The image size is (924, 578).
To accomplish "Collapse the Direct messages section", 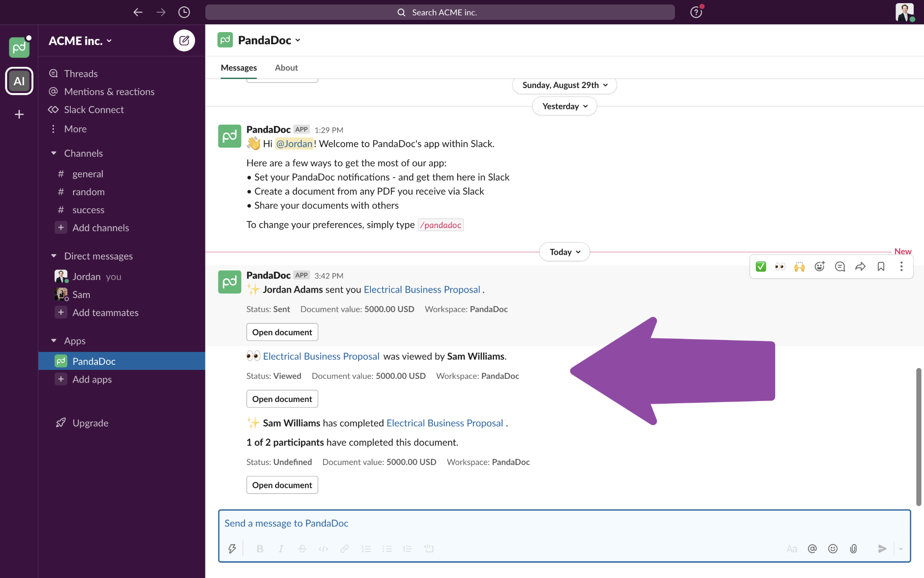I will pyautogui.click(x=54, y=256).
